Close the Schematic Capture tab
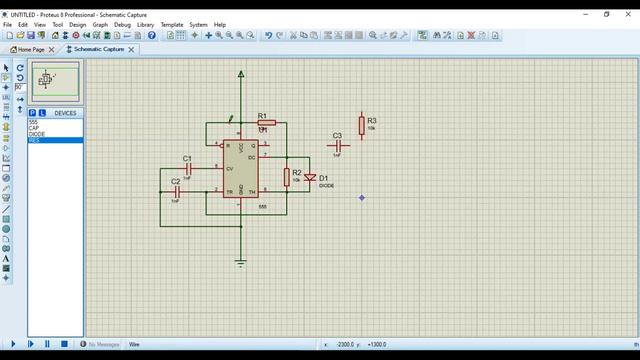 coord(131,49)
